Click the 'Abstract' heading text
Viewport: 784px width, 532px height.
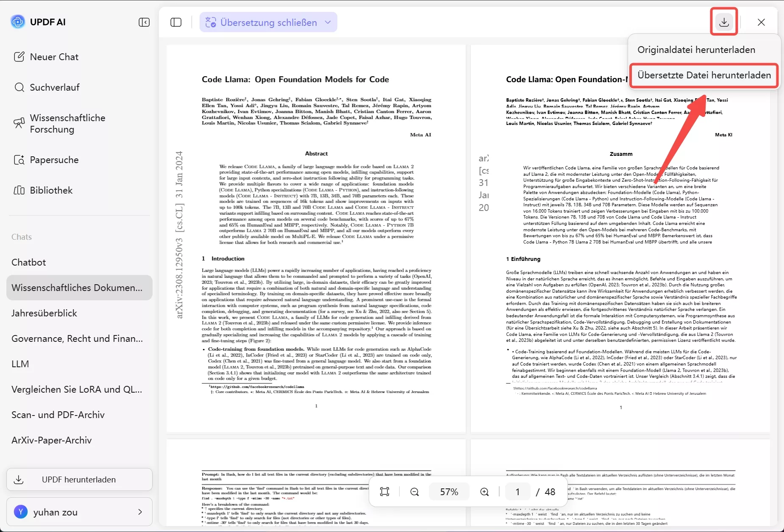point(316,153)
